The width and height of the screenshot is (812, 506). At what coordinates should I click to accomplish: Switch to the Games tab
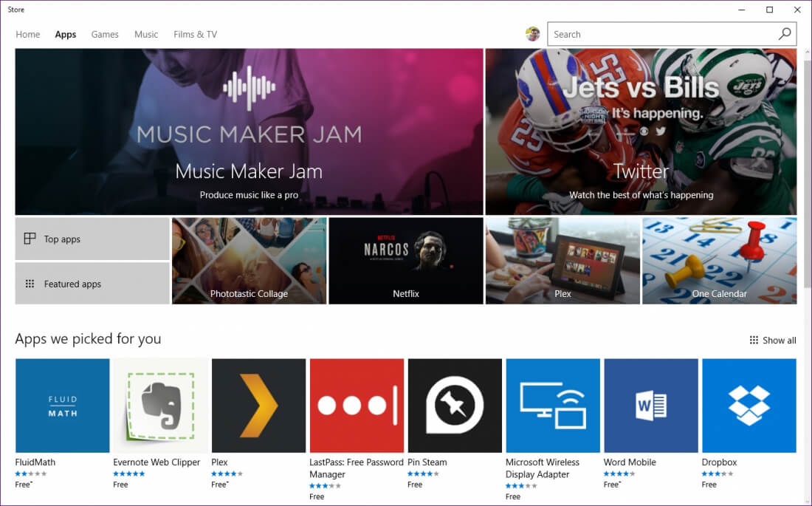[x=105, y=34]
